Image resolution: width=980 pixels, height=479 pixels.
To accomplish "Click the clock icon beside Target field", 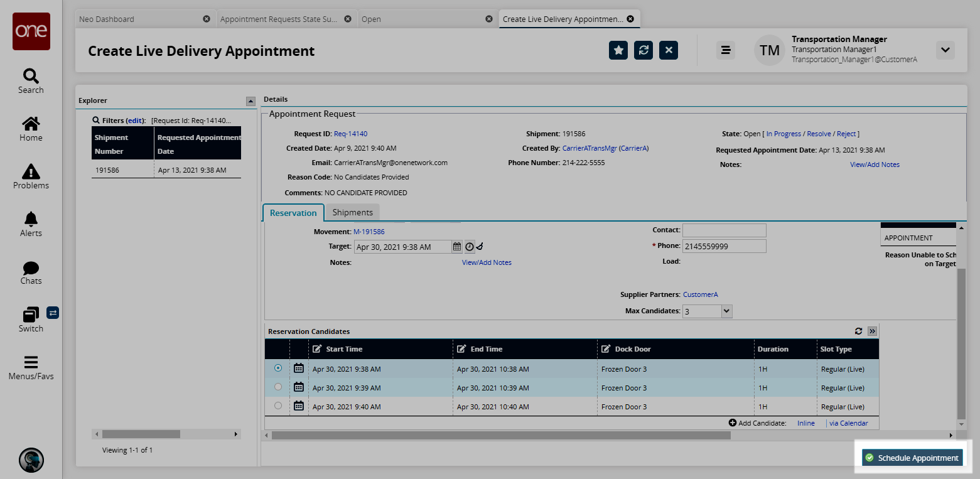I will [469, 247].
